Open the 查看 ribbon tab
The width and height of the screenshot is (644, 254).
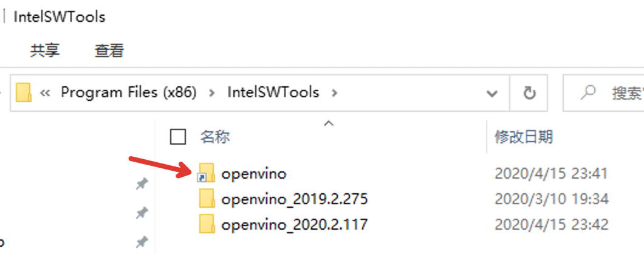point(109,50)
